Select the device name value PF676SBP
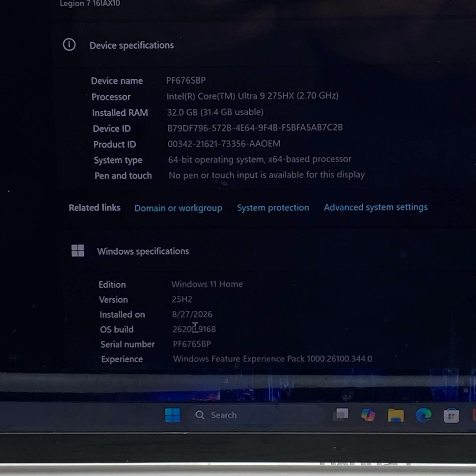The width and height of the screenshot is (476, 476). (186, 80)
